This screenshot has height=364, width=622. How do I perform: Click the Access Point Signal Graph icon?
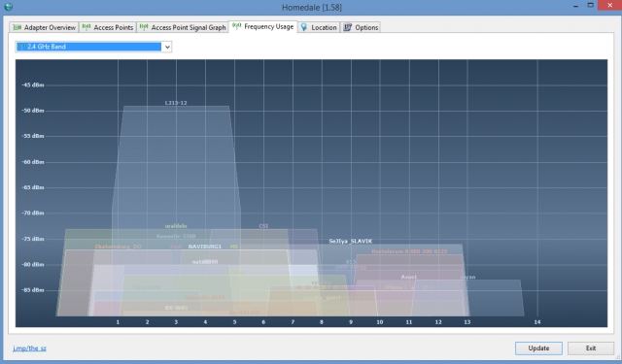144,27
